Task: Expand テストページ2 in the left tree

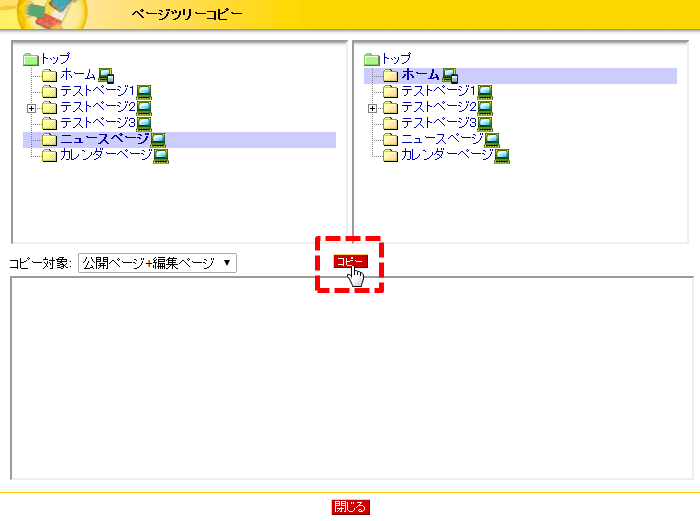Action: (31, 108)
